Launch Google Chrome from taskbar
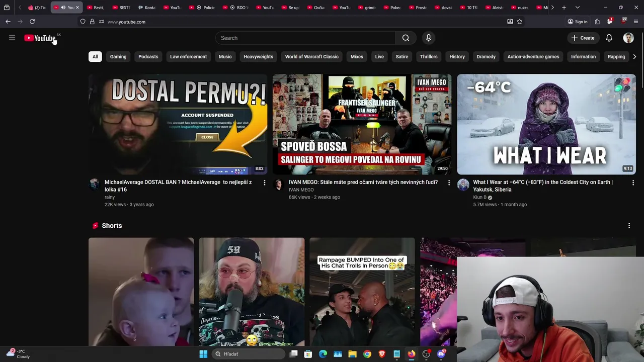The image size is (644, 362). (367, 354)
